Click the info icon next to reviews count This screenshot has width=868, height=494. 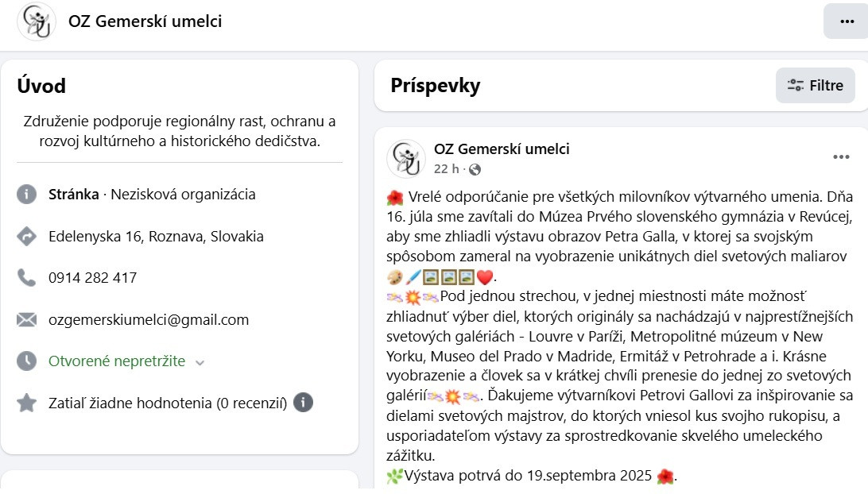tap(303, 403)
